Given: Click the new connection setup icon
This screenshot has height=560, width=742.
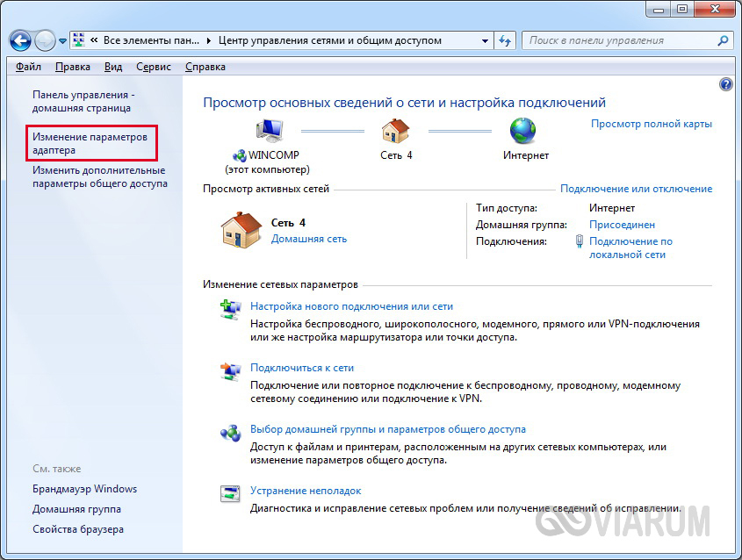Looking at the screenshot, I should (230, 309).
